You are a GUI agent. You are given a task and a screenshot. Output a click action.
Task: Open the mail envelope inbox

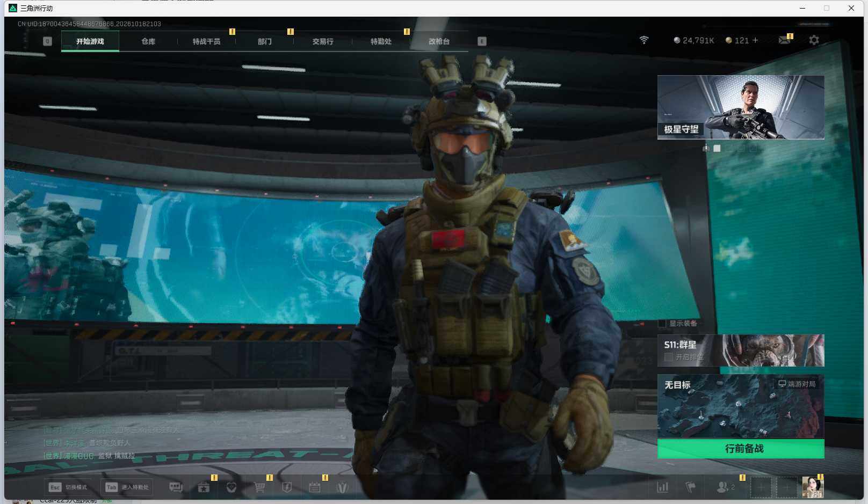click(x=784, y=40)
